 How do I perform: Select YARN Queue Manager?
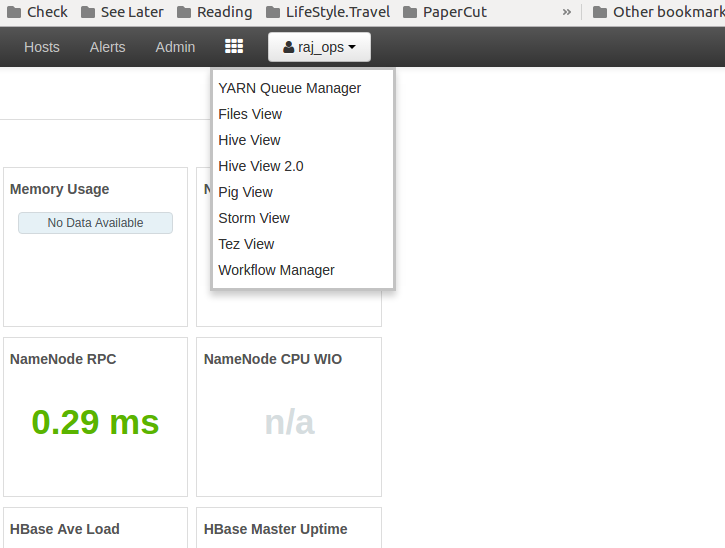pyautogui.click(x=290, y=88)
